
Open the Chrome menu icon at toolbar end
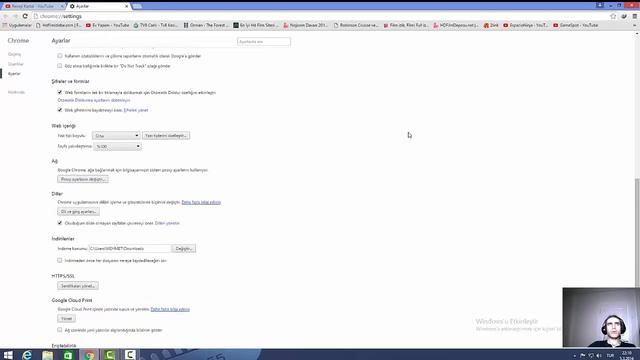point(635,16)
